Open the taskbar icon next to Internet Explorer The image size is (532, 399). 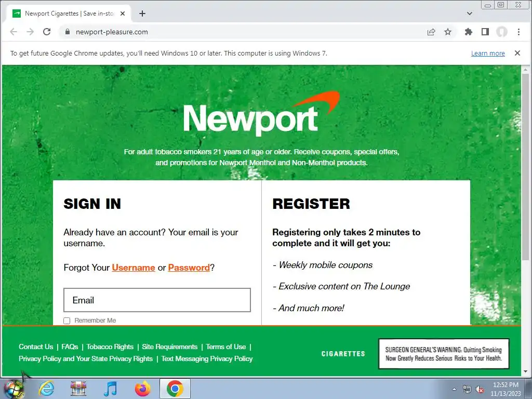point(78,389)
